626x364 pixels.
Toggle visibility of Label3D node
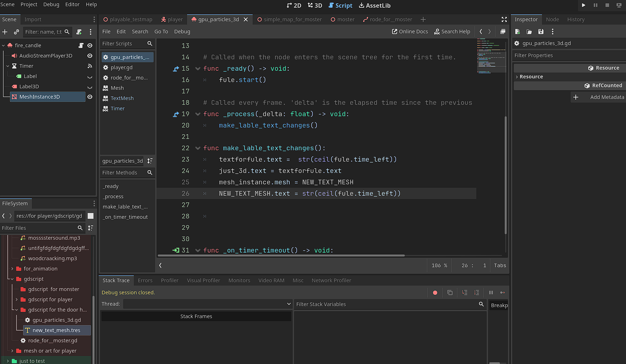(x=90, y=87)
